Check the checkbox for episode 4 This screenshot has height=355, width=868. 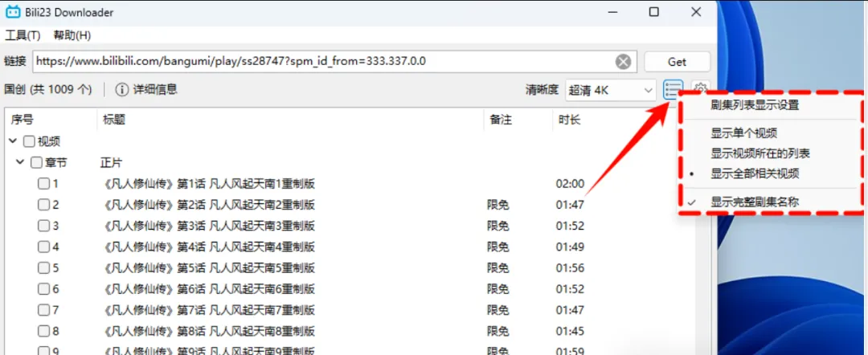[43, 247]
